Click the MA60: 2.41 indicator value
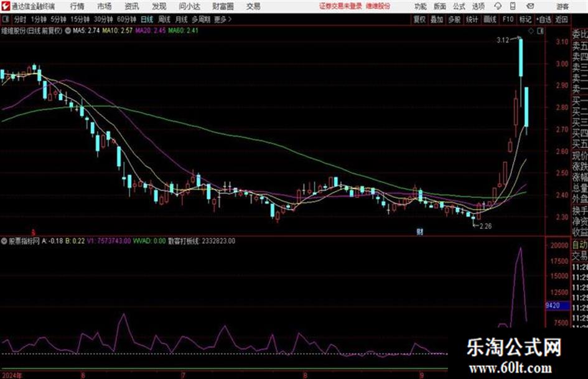This screenshot has height=379, width=588. tap(183, 30)
